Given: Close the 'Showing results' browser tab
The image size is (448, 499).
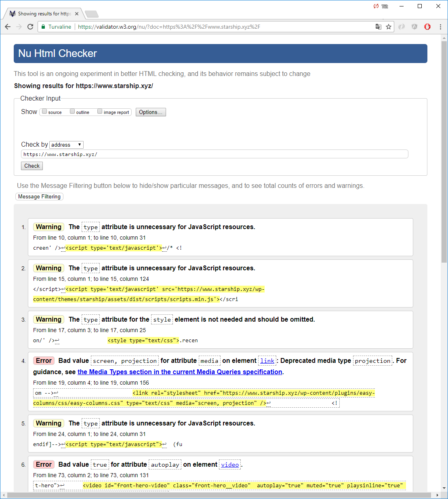Looking at the screenshot, I should [x=77, y=14].
